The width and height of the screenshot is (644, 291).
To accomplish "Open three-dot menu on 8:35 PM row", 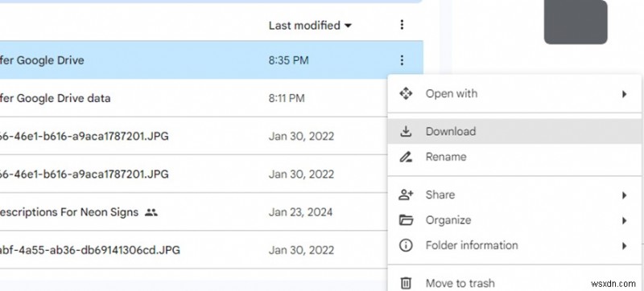I will (x=402, y=60).
